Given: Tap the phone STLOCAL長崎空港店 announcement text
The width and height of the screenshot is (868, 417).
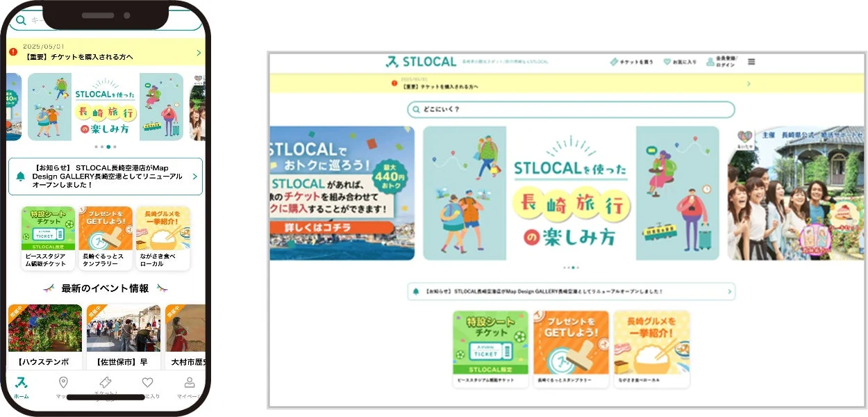Looking at the screenshot, I should [108, 177].
